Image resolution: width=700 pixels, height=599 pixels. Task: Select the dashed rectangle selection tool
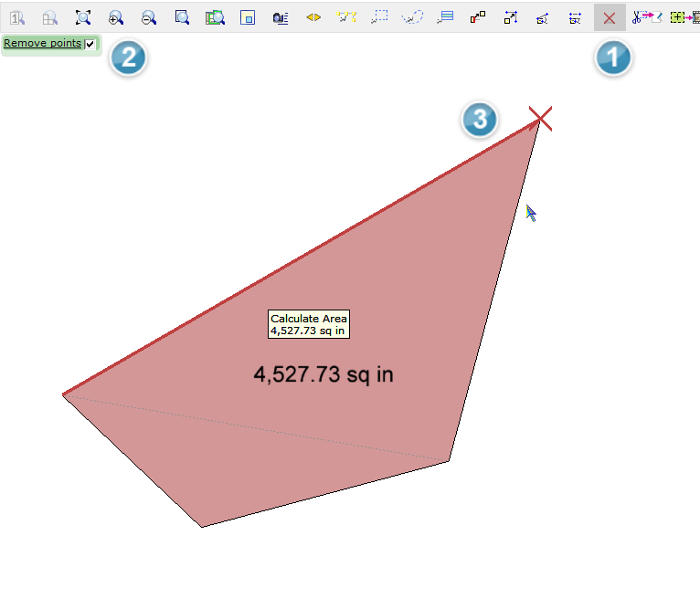pos(379,17)
